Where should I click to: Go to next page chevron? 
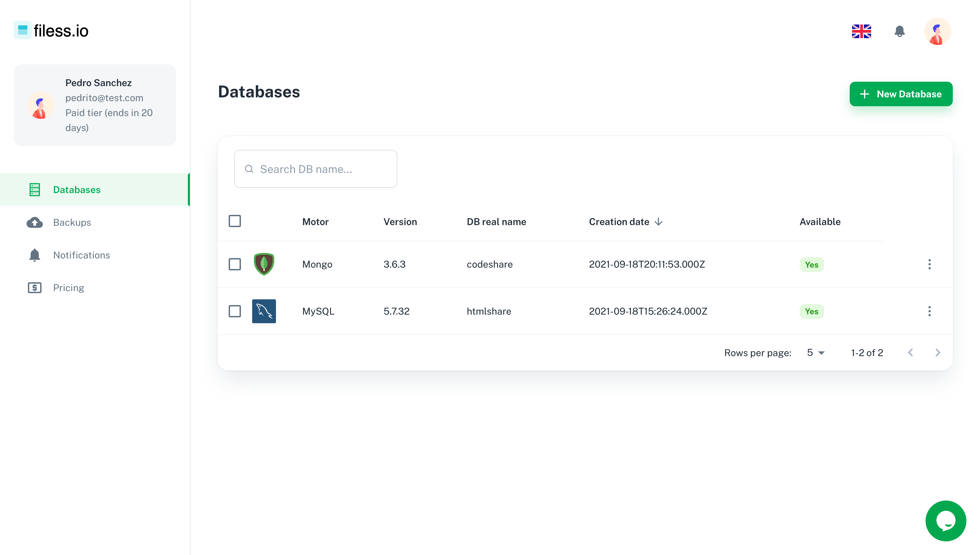point(937,353)
